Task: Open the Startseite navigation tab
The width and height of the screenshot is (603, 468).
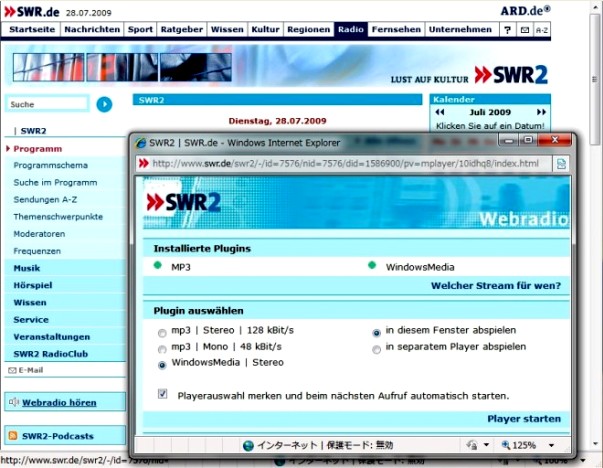Action: pos(32,30)
